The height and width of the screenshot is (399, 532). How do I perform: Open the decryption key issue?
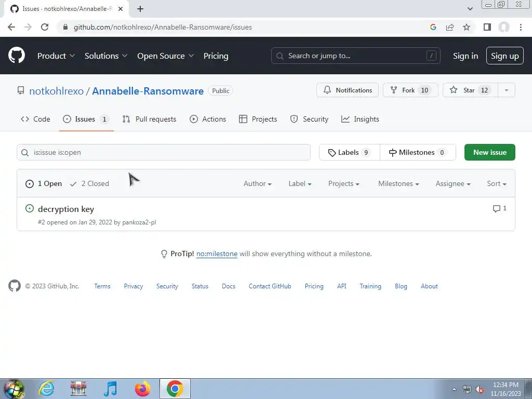tap(66, 209)
